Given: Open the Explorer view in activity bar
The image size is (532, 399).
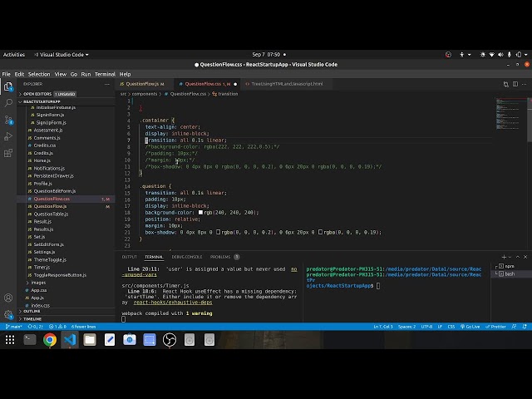Looking at the screenshot, I should point(8,86).
